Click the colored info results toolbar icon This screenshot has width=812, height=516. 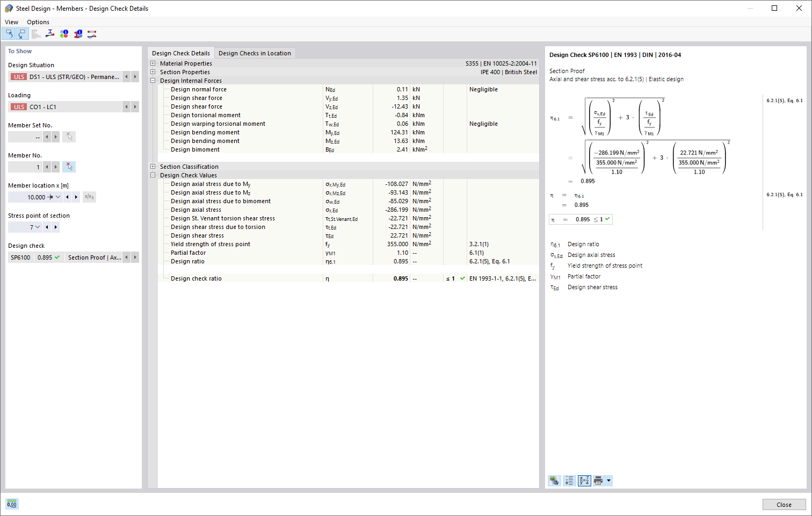tap(64, 33)
